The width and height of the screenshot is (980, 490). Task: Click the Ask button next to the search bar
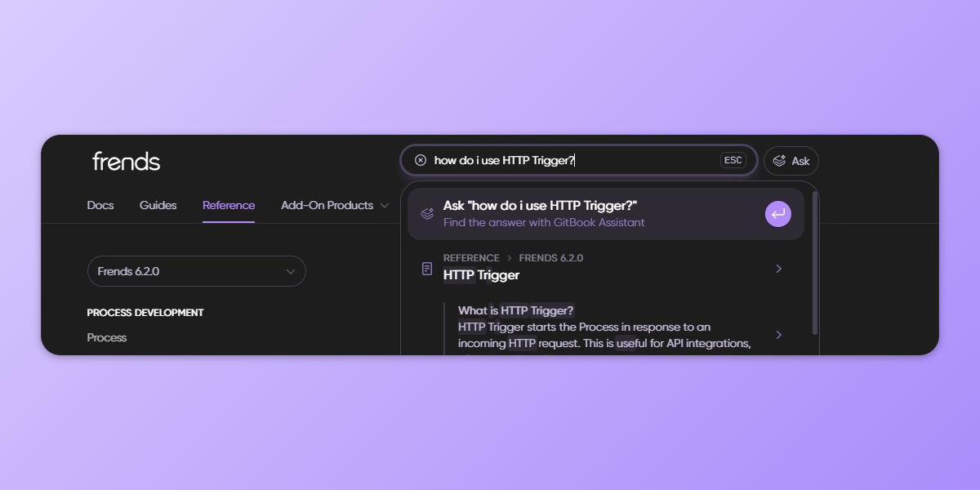(791, 161)
